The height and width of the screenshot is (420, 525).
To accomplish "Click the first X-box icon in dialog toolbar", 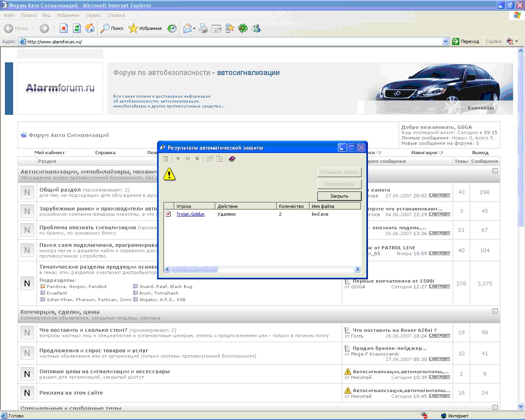I will pyautogui.click(x=166, y=159).
